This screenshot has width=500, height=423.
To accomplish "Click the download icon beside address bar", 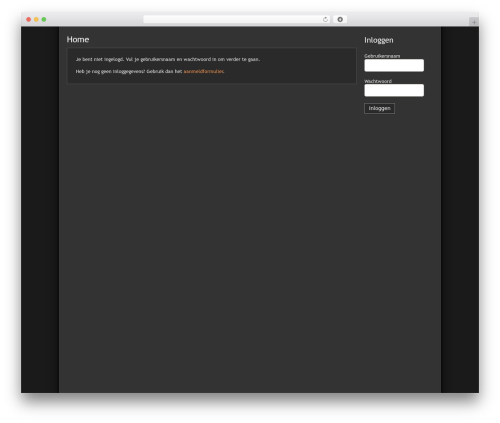I will coord(340,19).
